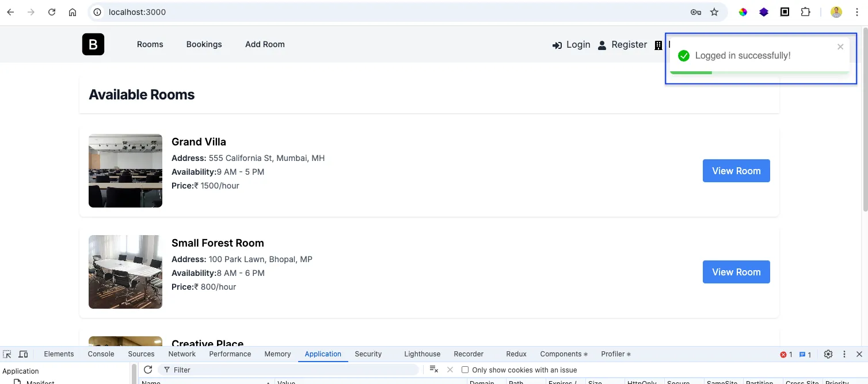This screenshot has height=384, width=868.
Task: View Room for Grand Villa
Action: pos(736,171)
